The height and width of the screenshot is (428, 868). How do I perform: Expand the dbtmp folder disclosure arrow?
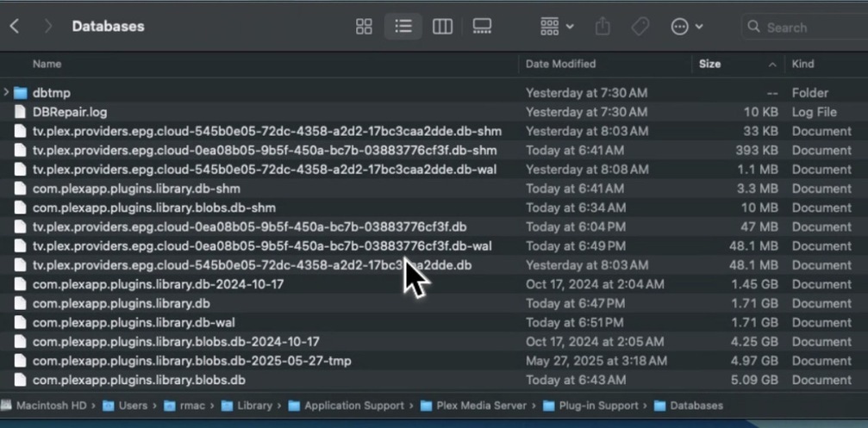pyautogui.click(x=6, y=92)
